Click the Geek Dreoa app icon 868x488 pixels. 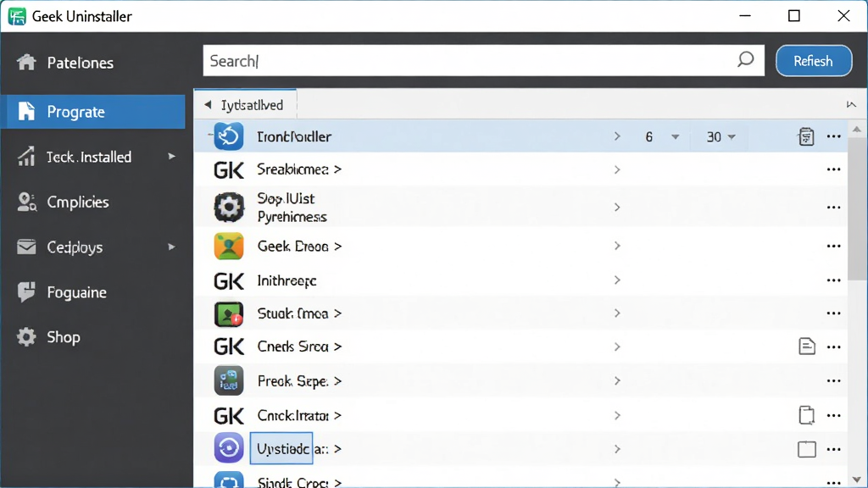(x=229, y=246)
